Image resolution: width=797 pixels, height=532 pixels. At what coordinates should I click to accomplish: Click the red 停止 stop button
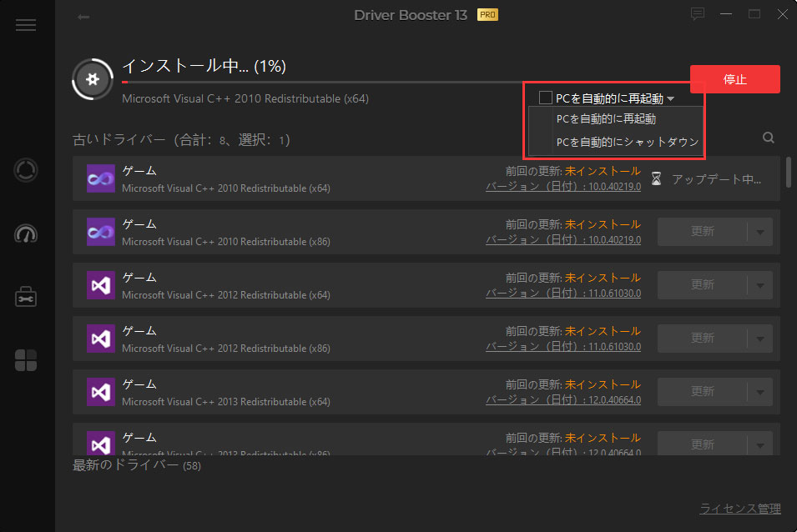[735, 79]
